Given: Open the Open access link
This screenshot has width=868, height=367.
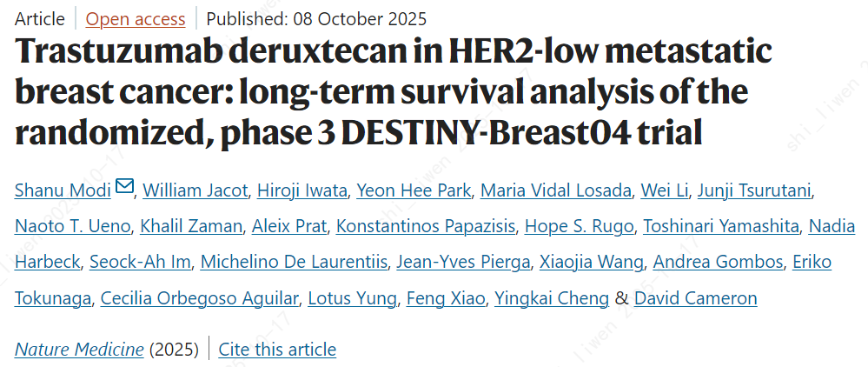Looking at the screenshot, I should tap(136, 18).
